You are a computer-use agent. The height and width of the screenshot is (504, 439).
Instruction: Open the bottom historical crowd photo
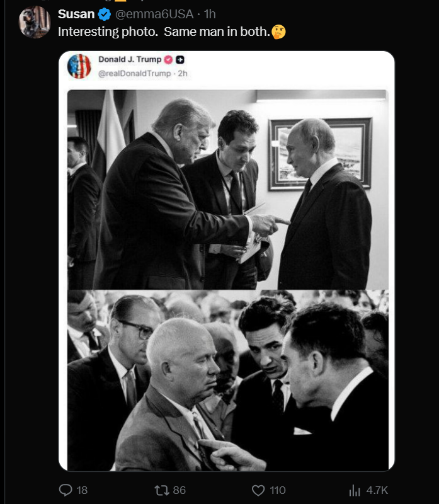[227, 381]
